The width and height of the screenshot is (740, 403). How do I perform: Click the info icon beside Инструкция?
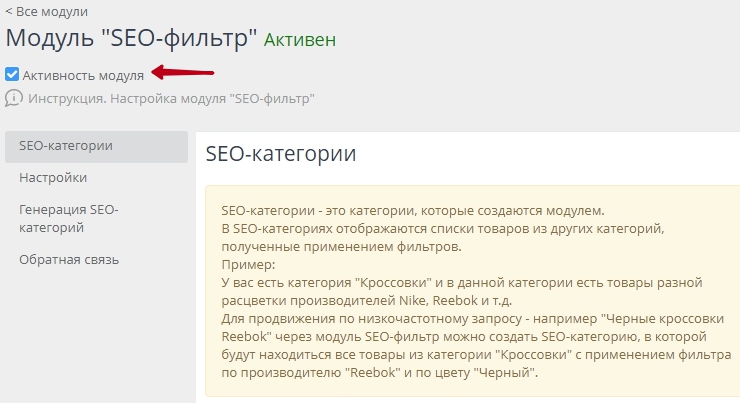(x=14, y=98)
